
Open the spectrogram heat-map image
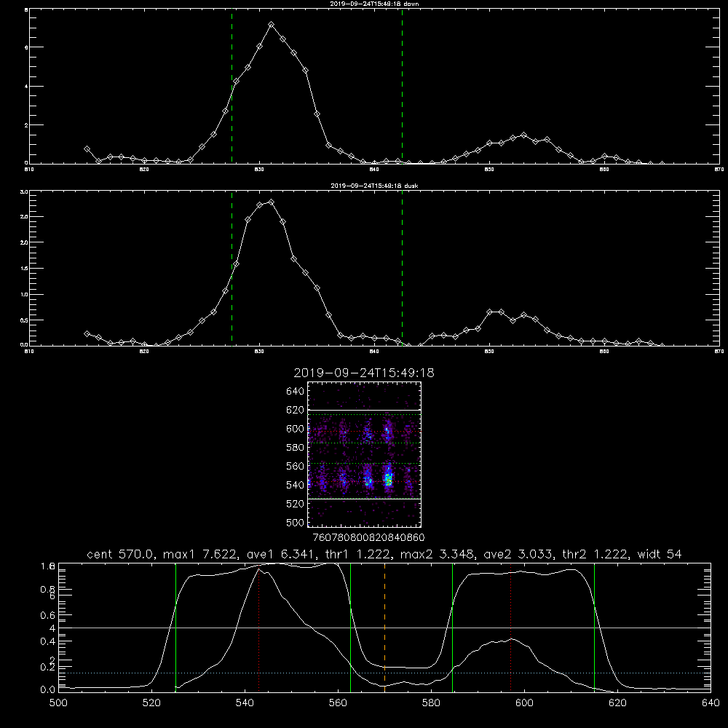[x=365, y=454]
